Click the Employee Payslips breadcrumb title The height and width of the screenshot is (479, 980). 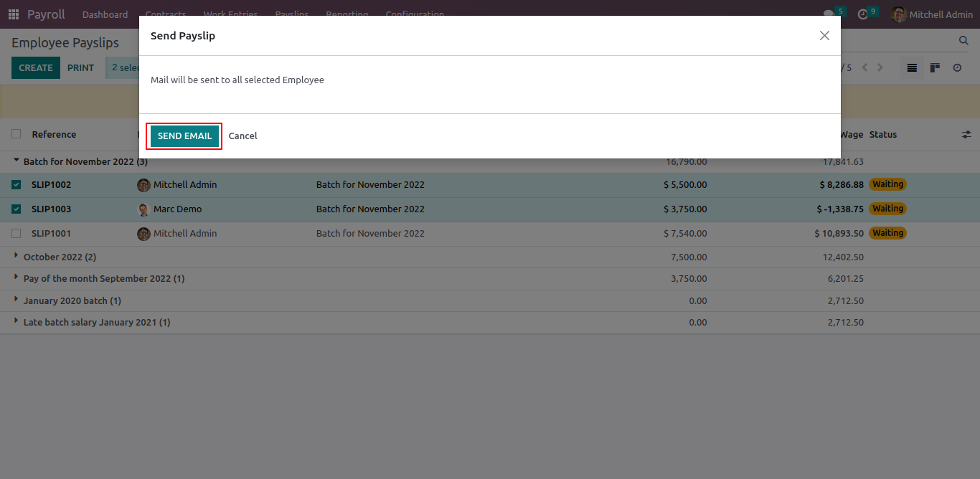tap(65, 43)
